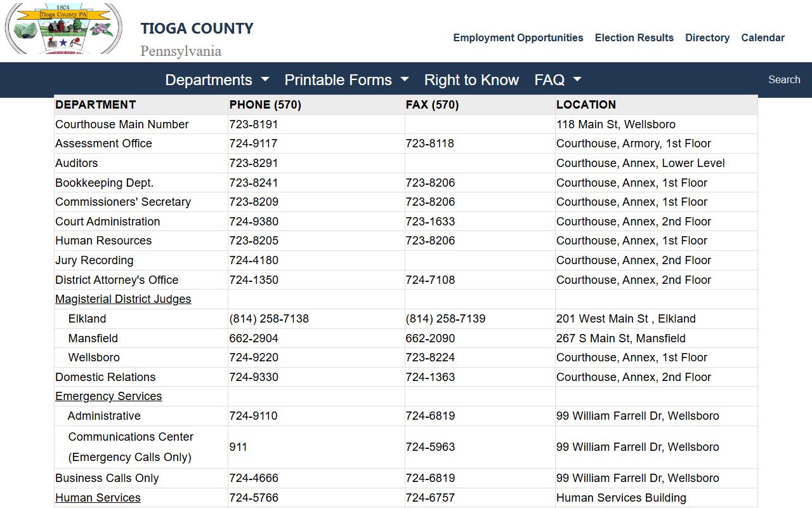View Election Results page
The height and width of the screenshot is (508, 812).
[634, 37]
